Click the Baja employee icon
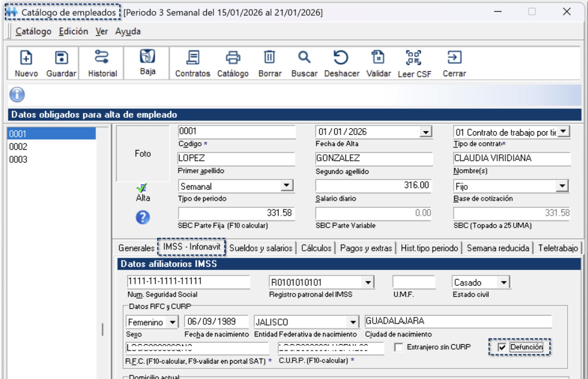 pyautogui.click(x=147, y=57)
